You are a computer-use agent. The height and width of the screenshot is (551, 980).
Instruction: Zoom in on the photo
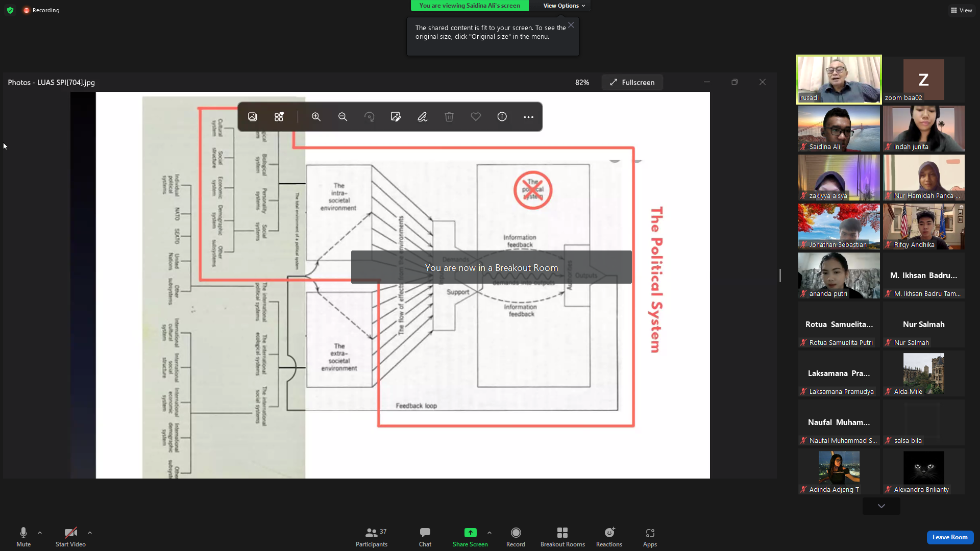(x=316, y=117)
